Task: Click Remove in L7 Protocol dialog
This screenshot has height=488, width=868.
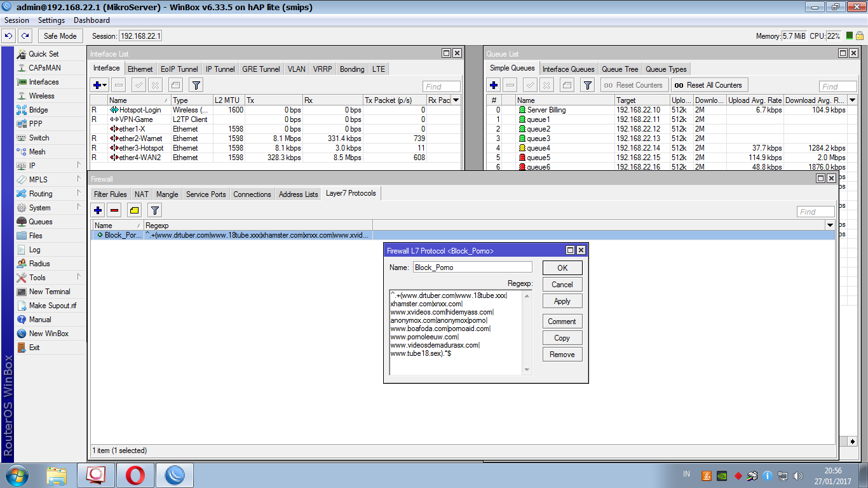Action: click(562, 355)
